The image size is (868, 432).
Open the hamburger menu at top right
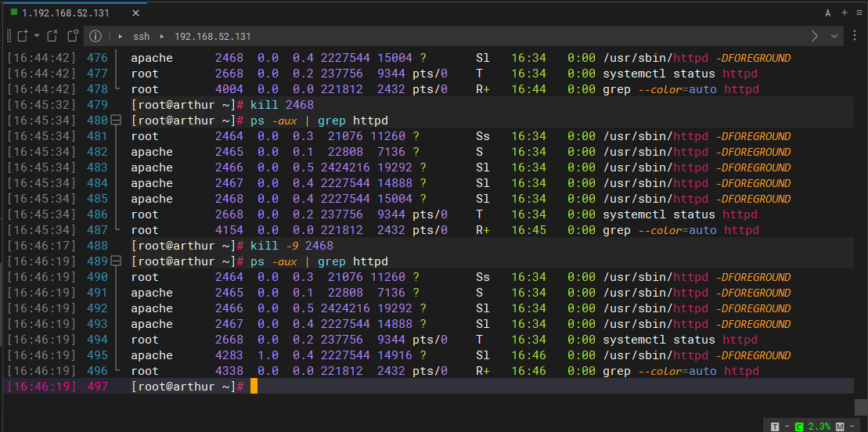tap(859, 13)
